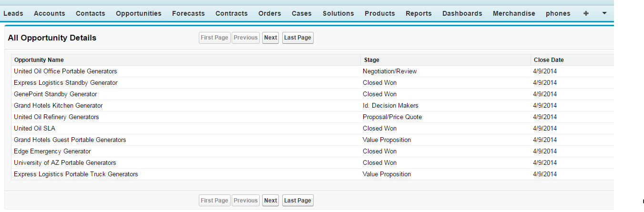
Task: Open the Forecasts tab
Action: (188, 13)
